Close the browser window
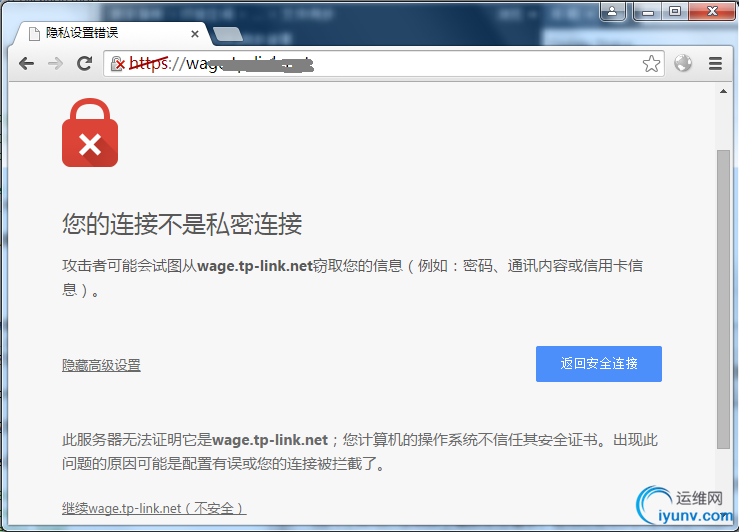This screenshot has height=532, width=739. point(712,11)
